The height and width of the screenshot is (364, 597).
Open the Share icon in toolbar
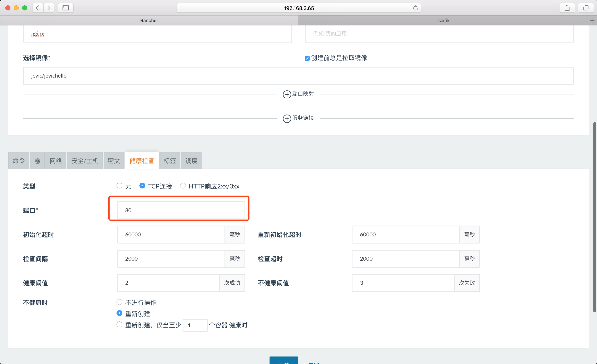coord(567,8)
